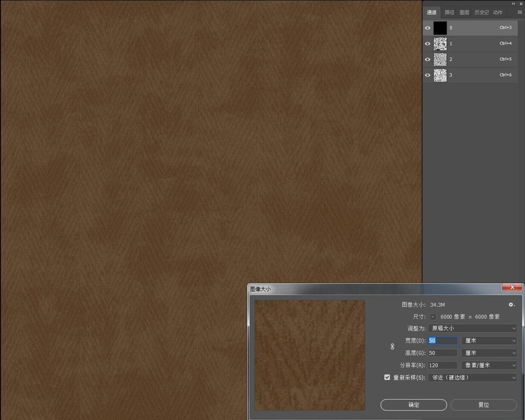The height and width of the screenshot is (420, 525).
Task: Close the panel group with the X icon
Action: (521, 3)
